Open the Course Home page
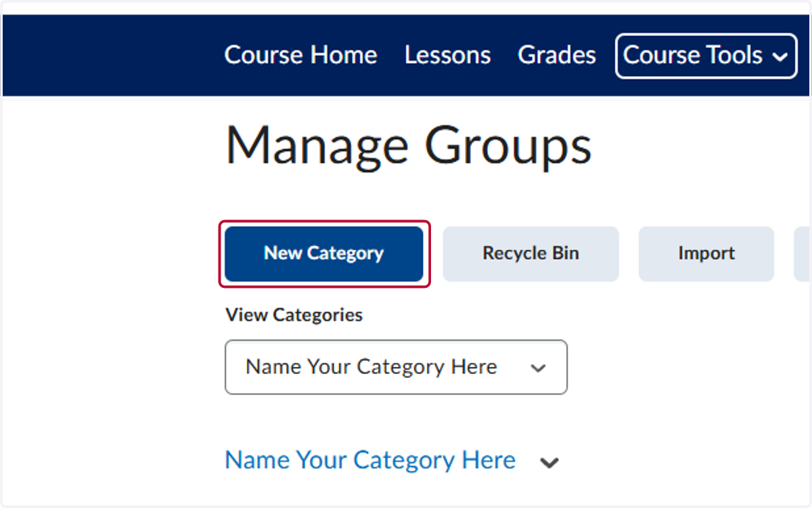 [300, 55]
